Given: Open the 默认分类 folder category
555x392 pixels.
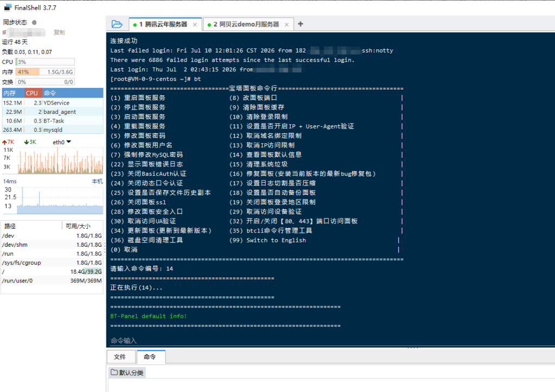Looking at the screenshot, I should click(127, 372).
